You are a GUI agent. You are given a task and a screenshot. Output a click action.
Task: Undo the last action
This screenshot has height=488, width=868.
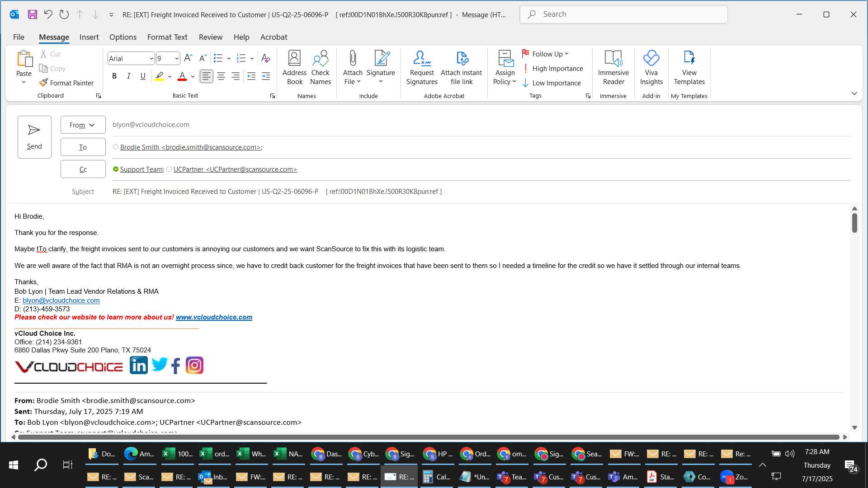tap(48, 14)
